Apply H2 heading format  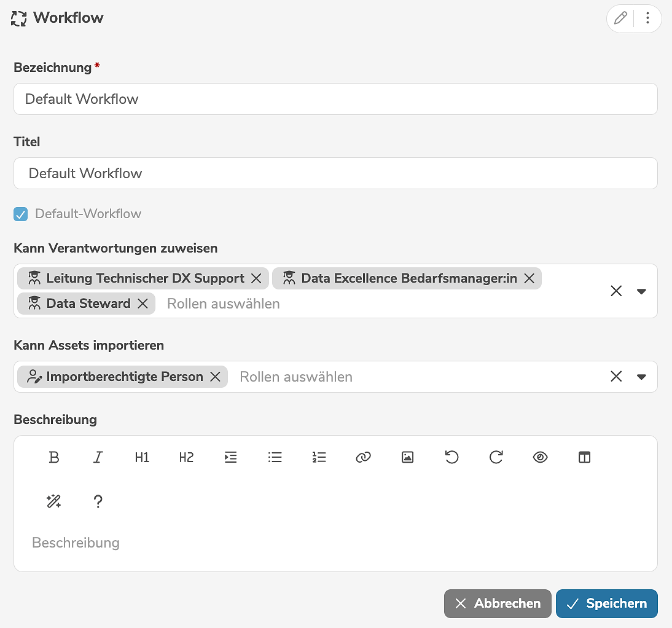(x=186, y=457)
